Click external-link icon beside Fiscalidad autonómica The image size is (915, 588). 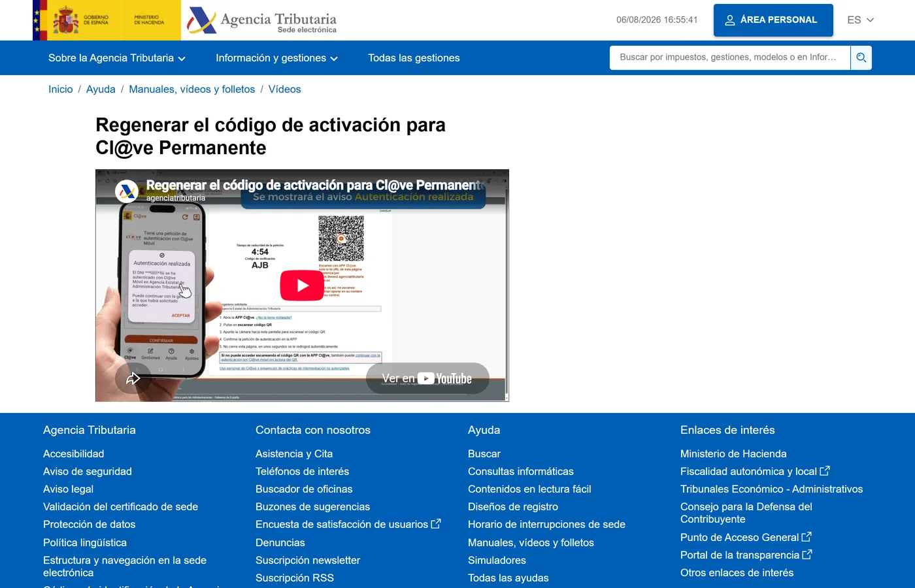coord(825,470)
